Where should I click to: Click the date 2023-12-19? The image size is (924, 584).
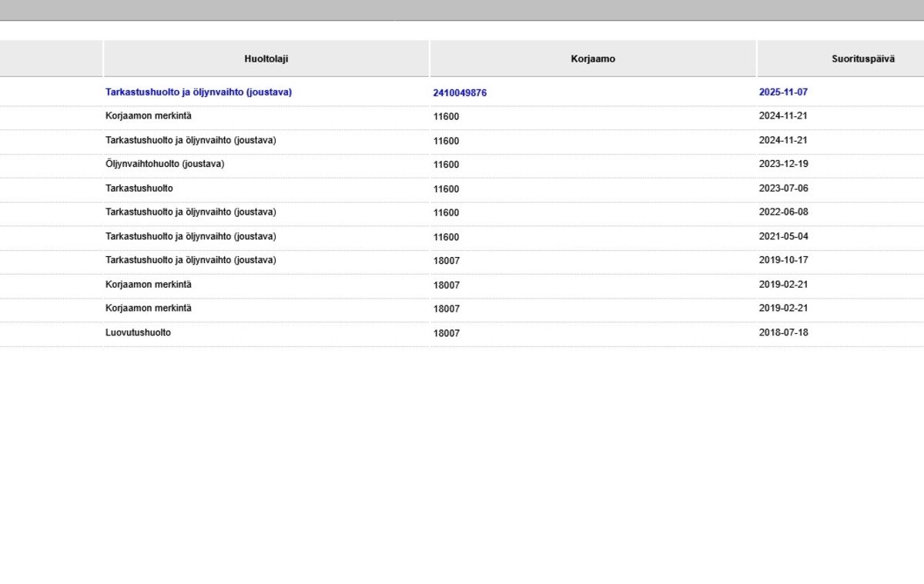click(783, 164)
